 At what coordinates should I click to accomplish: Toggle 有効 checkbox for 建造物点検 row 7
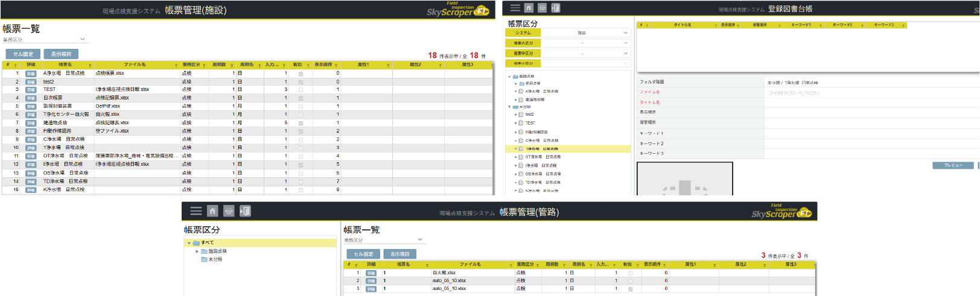pyautogui.click(x=301, y=123)
